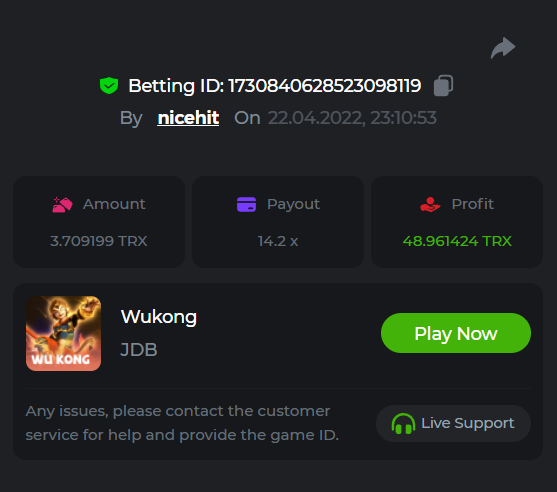Click the bet date and time text
This screenshot has height=492, width=557.
click(352, 118)
